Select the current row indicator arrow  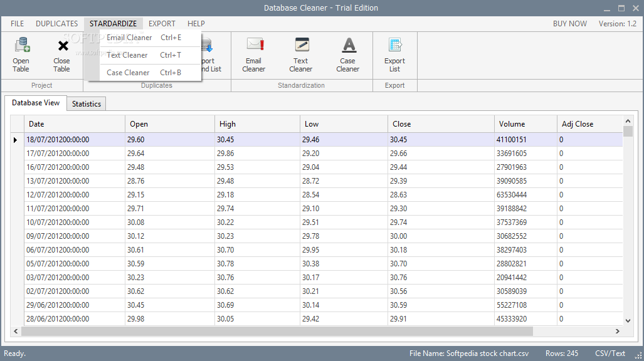click(x=16, y=140)
